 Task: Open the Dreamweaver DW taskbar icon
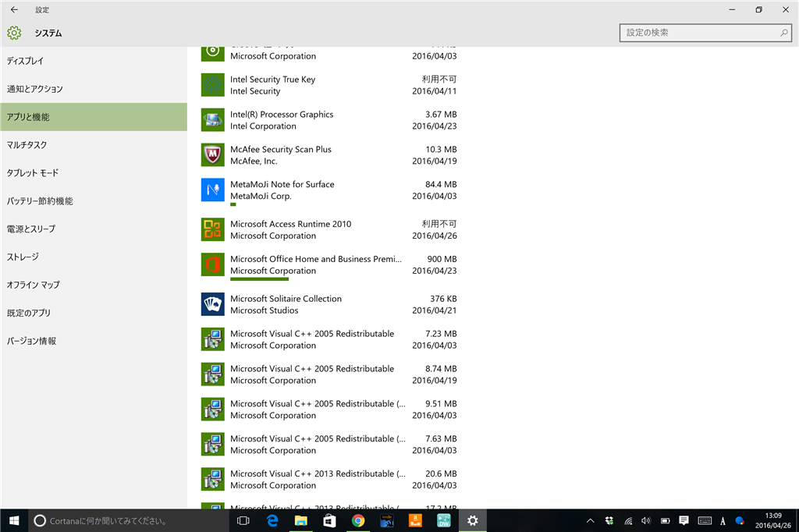click(444, 521)
